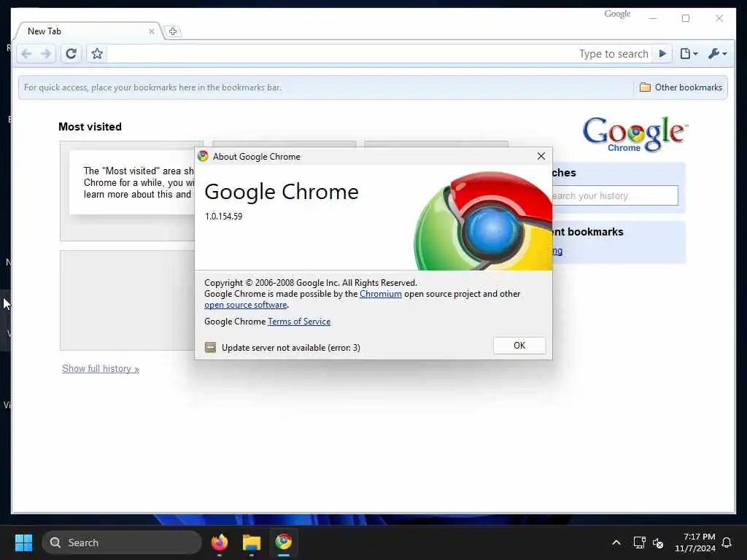Reload the page with the refresh icon
747x560 pixels.
pyautogui.click(x=71, y=53)
